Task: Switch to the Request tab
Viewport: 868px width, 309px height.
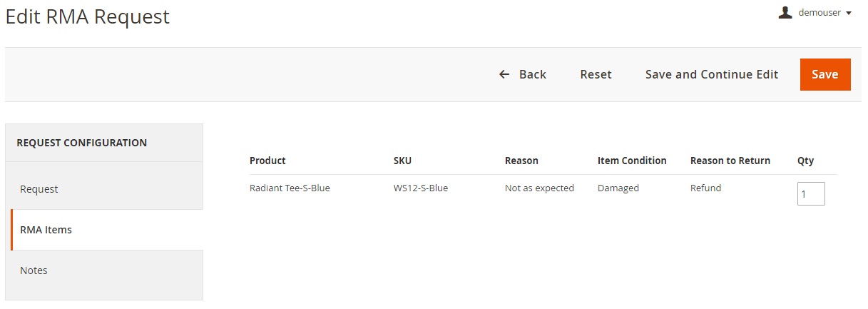Action: (x=39, y=189)
